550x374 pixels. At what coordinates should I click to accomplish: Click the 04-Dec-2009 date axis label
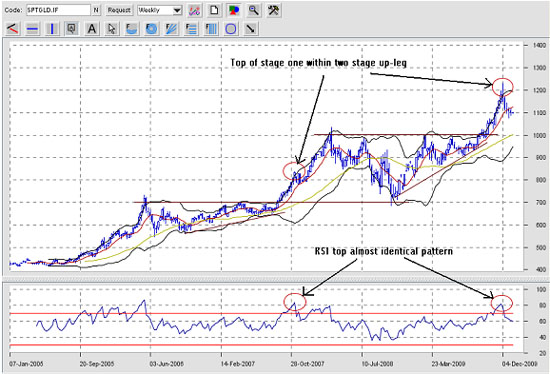tap(519, 364)
